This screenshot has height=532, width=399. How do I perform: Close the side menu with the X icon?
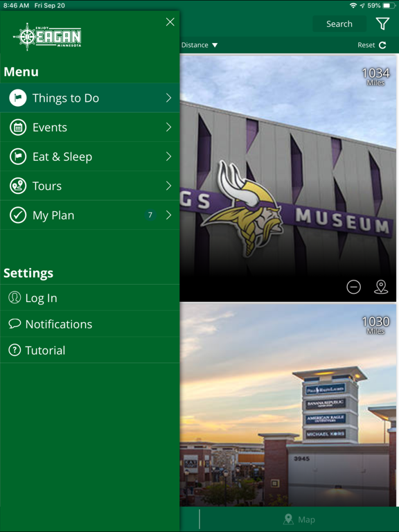point(170,22)
